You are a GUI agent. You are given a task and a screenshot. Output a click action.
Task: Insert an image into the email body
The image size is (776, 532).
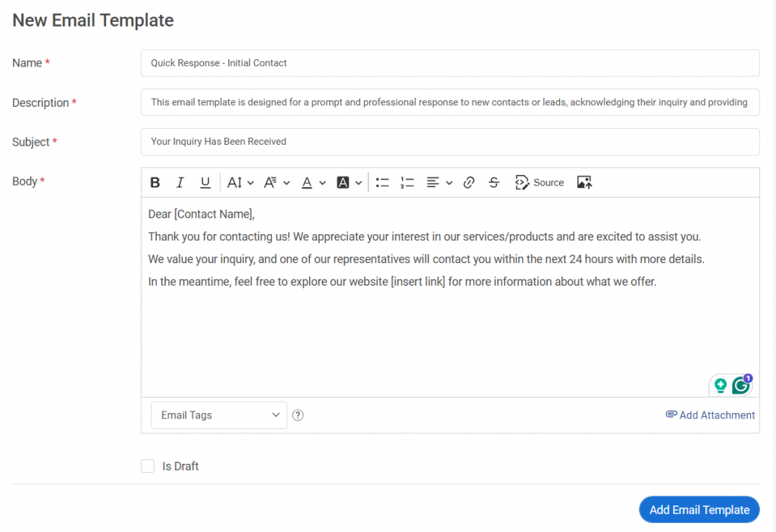tap(584, 182)
